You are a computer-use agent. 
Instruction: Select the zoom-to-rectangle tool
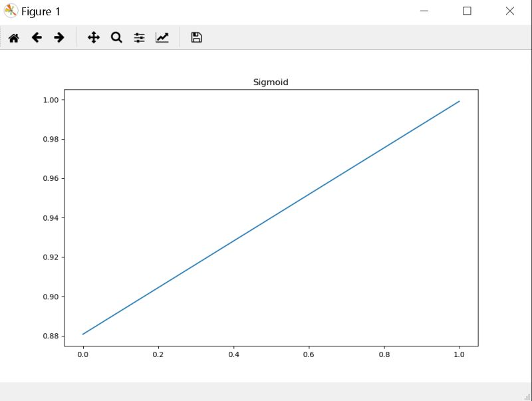click(x=116, y=38)
